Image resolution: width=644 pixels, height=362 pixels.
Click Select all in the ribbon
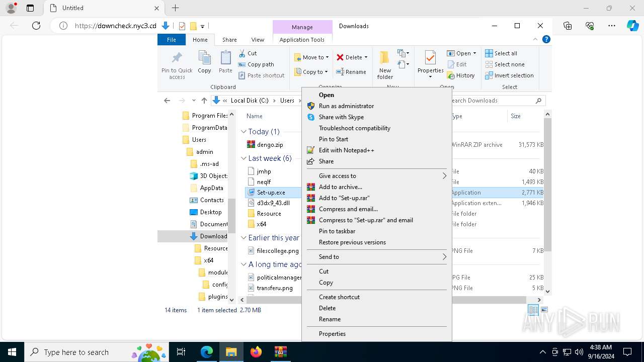click(501, 53)
